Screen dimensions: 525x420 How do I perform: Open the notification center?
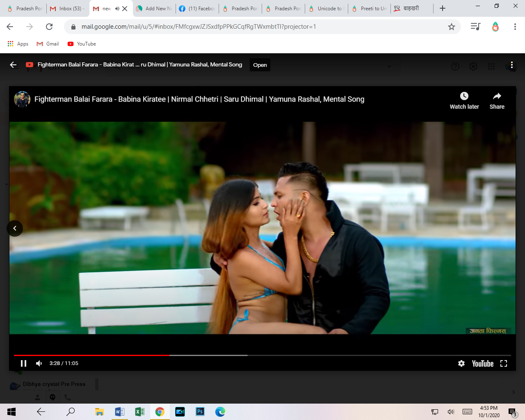pos(512,412)
